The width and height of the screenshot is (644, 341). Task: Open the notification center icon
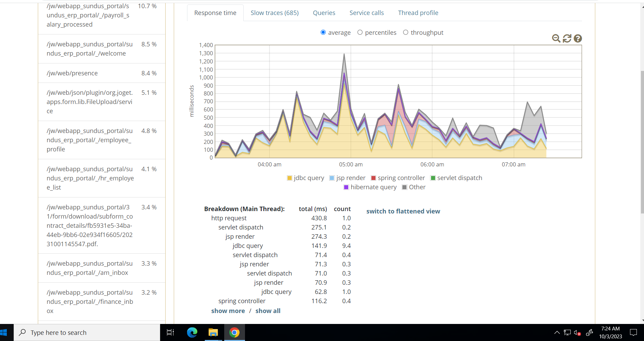[633, 332]
